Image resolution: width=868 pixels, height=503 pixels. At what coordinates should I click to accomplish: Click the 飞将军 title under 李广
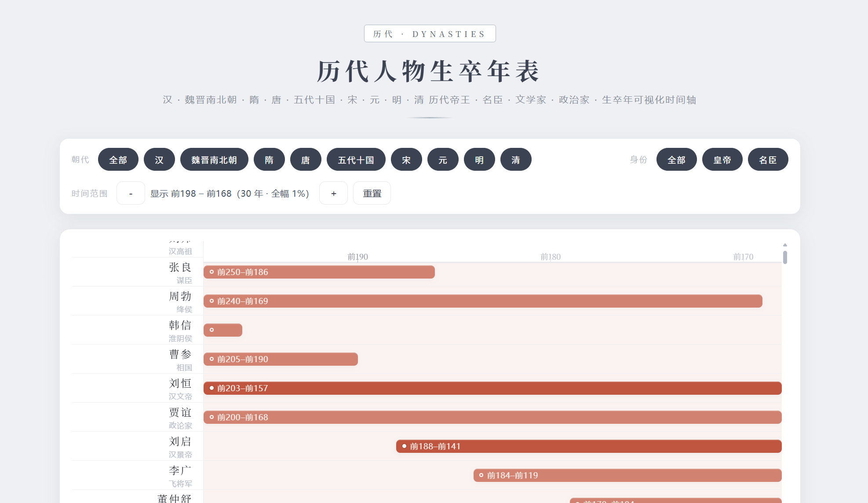pos(180,484)
